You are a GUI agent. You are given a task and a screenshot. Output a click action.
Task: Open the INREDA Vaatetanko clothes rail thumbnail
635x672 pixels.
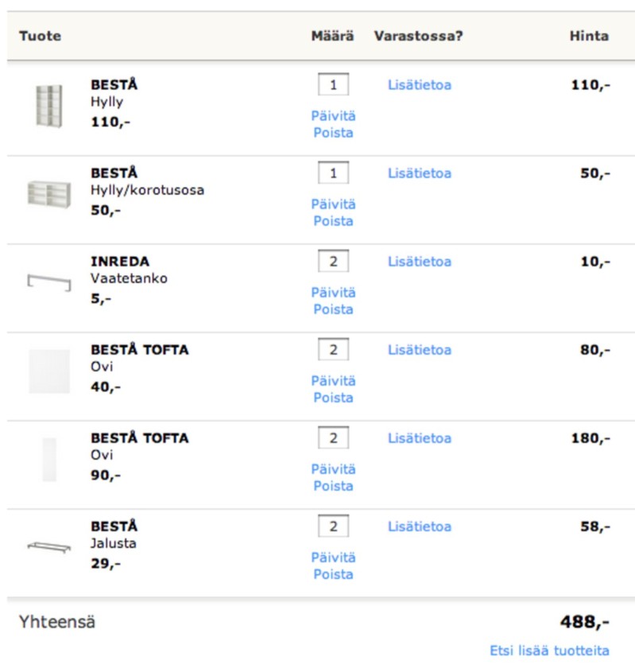tap(49, 282)
